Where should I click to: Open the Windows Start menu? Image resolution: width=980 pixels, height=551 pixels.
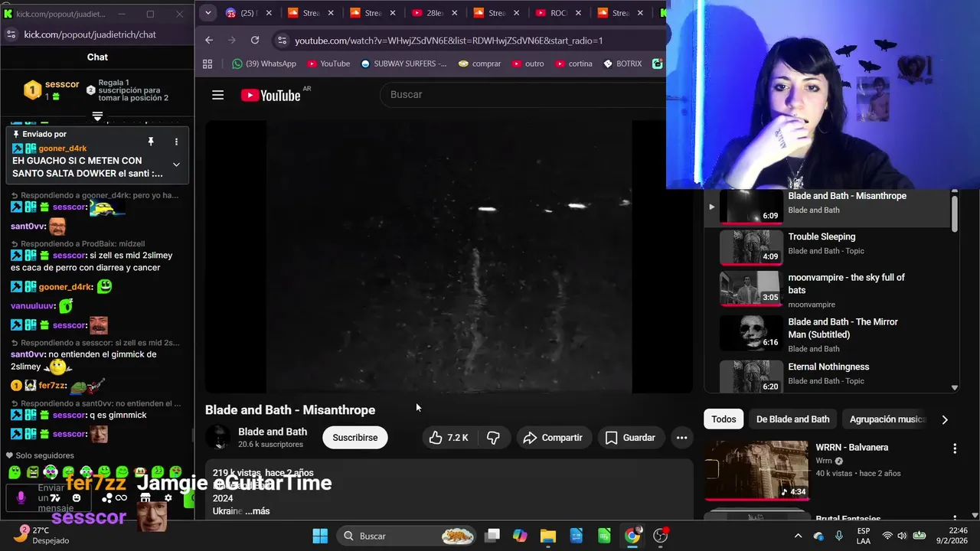(x=320, y=536)
